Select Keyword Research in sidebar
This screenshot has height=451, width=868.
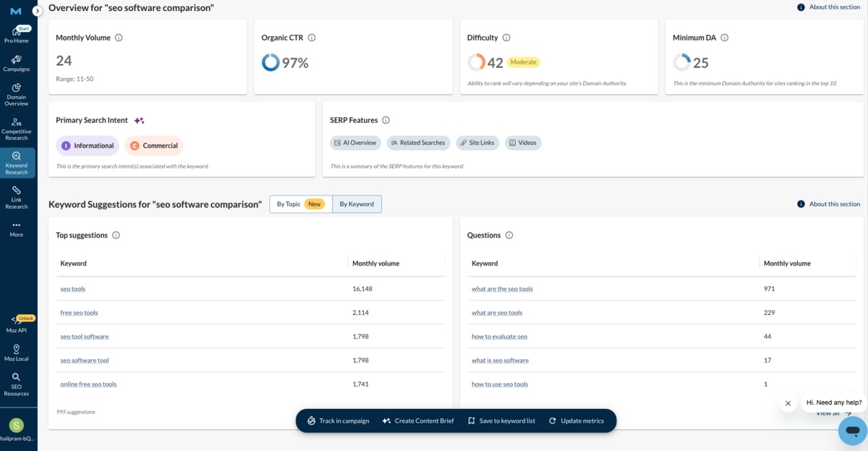click(x=17, y=163)
